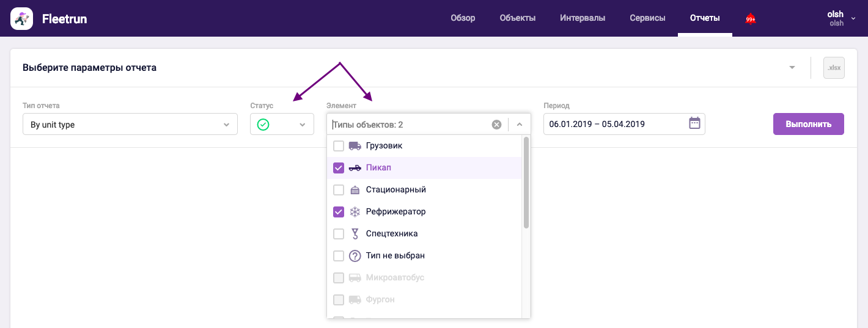Check the Грузовик checkbox

[x=339, y=146]
